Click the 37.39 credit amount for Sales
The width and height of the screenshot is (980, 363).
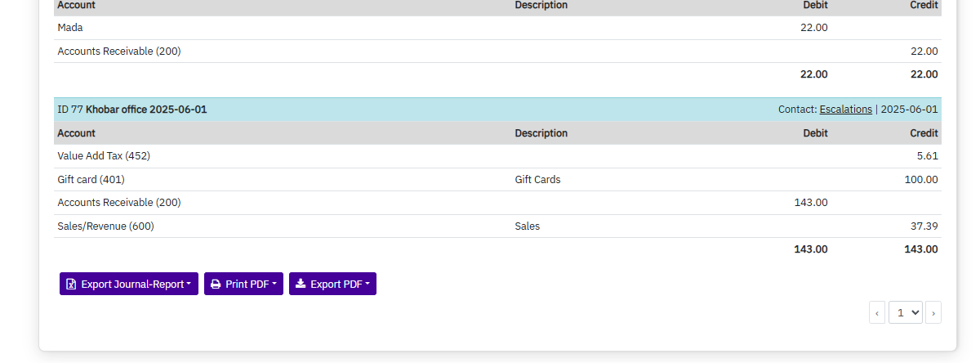[924, 226]
